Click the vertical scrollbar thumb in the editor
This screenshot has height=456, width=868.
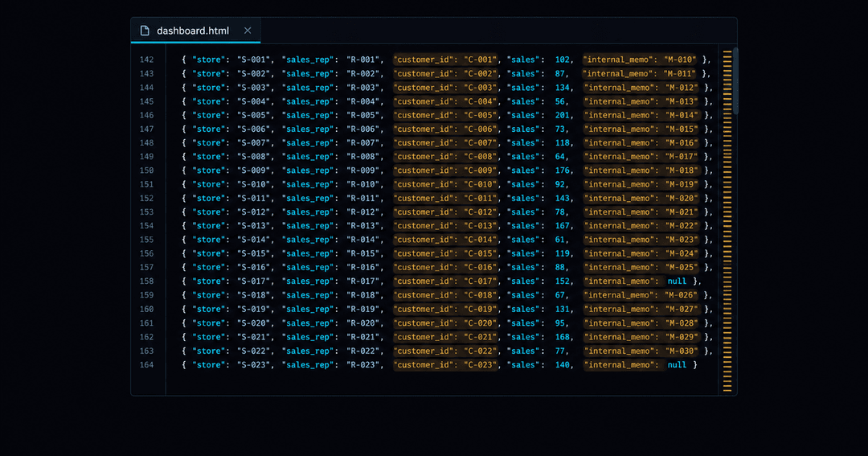point(735,81)
